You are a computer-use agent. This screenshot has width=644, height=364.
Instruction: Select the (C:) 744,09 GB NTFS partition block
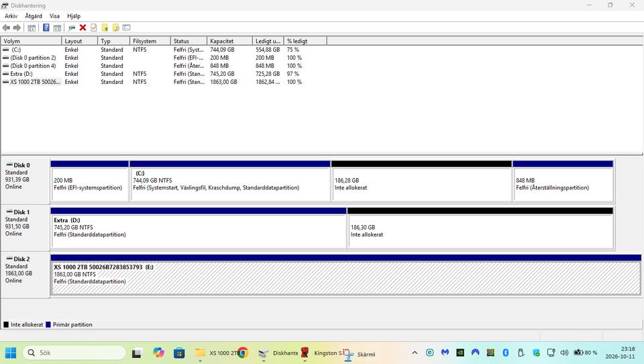click(230, 181)
